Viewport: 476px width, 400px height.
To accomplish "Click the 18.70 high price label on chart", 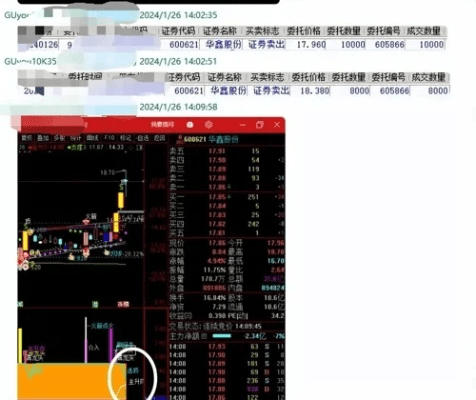I will coord(107,172).
